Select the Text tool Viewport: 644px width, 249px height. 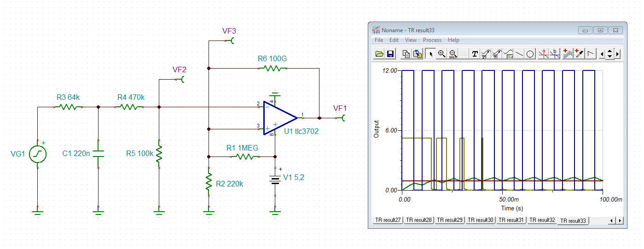point(475,54)
